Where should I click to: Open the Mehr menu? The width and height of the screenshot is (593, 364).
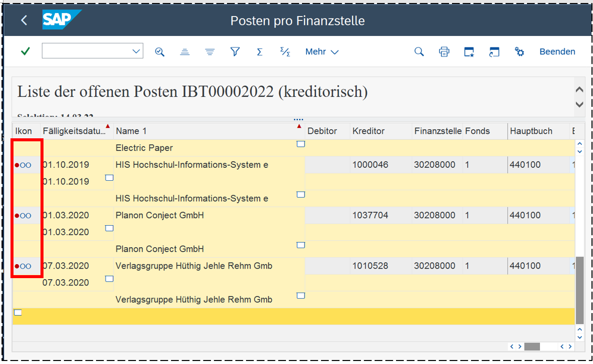click(321, 52)
